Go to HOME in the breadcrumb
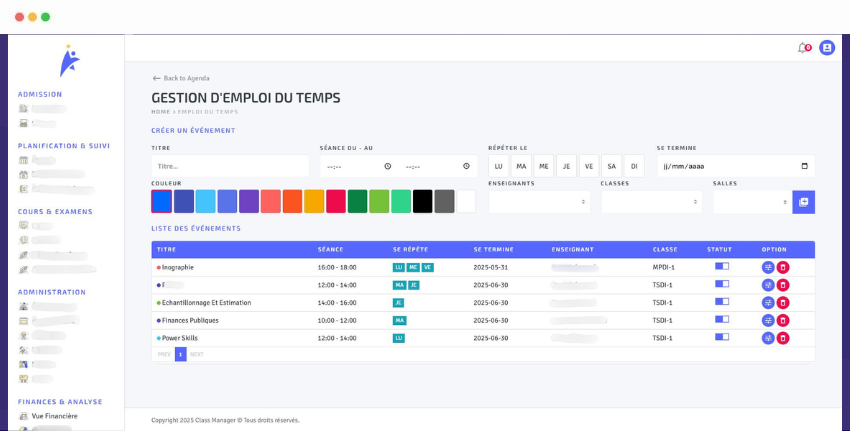The image size is (850, 431). tap(160, 112)
